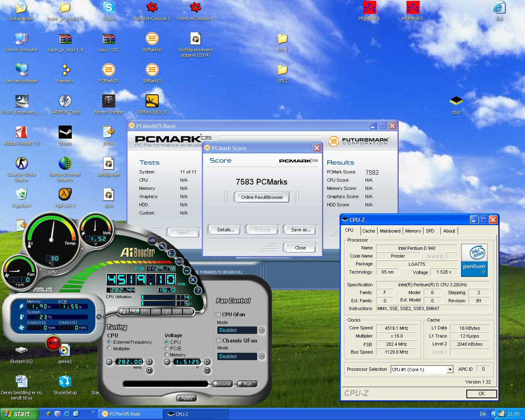The image size is (525, 420).
Task: Enable the CPU QFan checkbox
Action: (x=218, y=315)
